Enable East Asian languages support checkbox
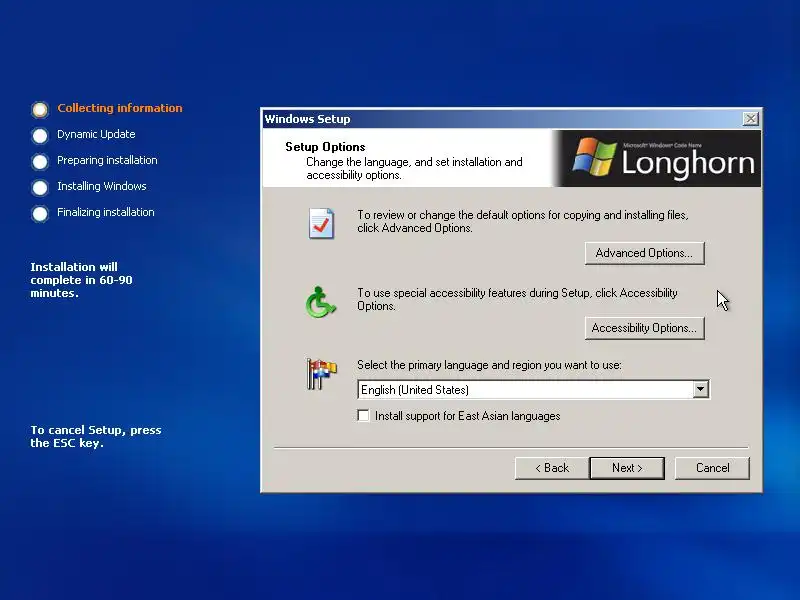 tap(363, 415)
